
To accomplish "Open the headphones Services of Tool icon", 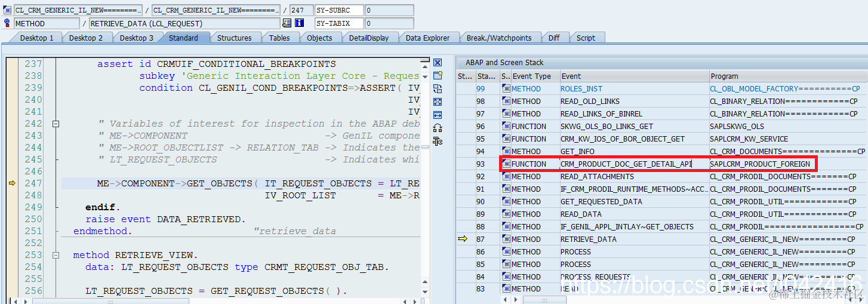I will [x=438, y=128].
